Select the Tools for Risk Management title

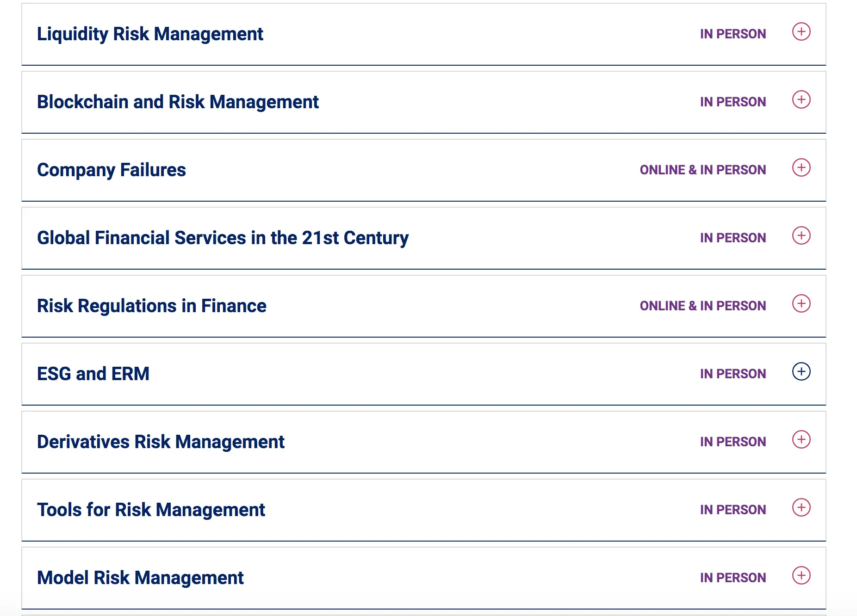coord(151,510)
